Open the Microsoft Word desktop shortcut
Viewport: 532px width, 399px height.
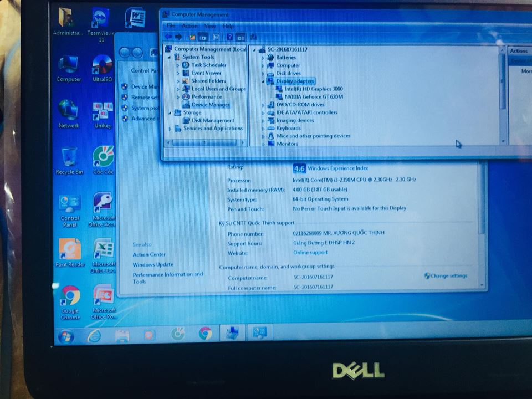pos(135,18)
